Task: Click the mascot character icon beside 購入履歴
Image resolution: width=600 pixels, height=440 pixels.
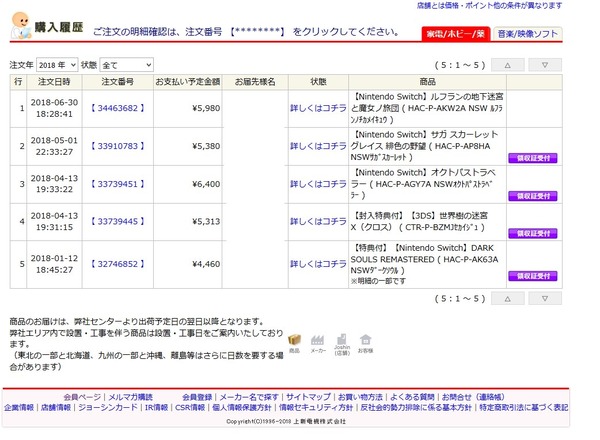Action: point(21,26)
